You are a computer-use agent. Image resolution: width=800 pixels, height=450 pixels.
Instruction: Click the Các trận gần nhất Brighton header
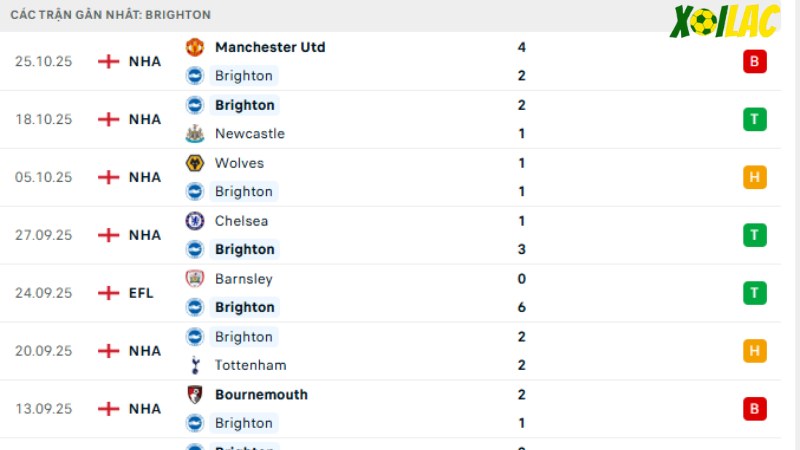111,15
